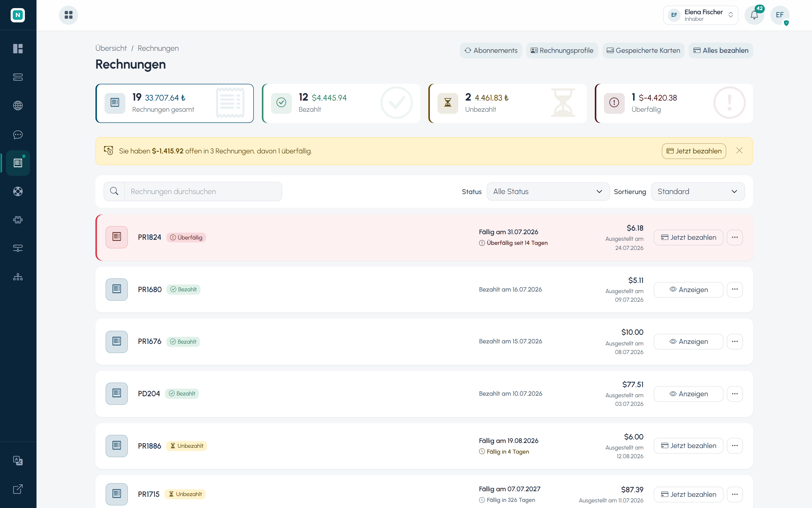The width and height of the screenshot is (812, 508).
Task: Click invoice icon for PR1680
Action: 117,289
